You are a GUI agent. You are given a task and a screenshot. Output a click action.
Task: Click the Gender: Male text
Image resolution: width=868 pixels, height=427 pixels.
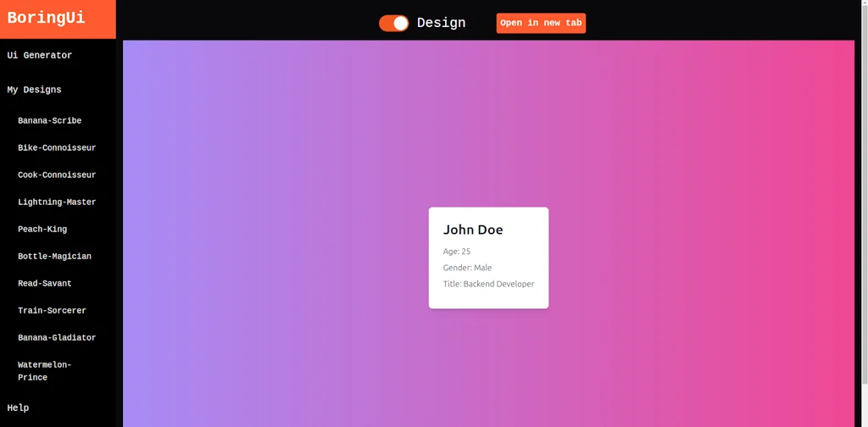467,268
